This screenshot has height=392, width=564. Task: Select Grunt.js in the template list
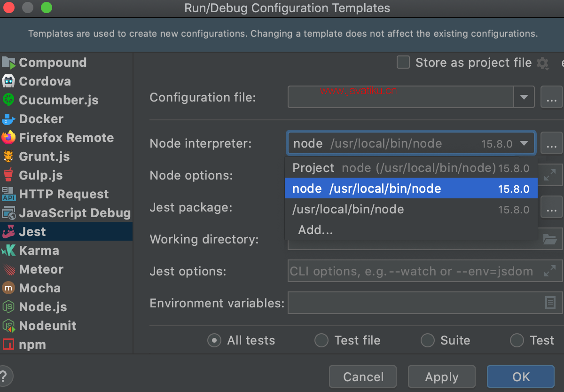(x=66, y=157)
